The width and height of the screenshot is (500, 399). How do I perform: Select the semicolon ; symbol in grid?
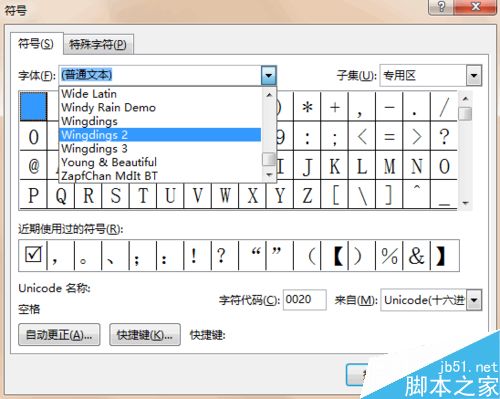point(335,136)
